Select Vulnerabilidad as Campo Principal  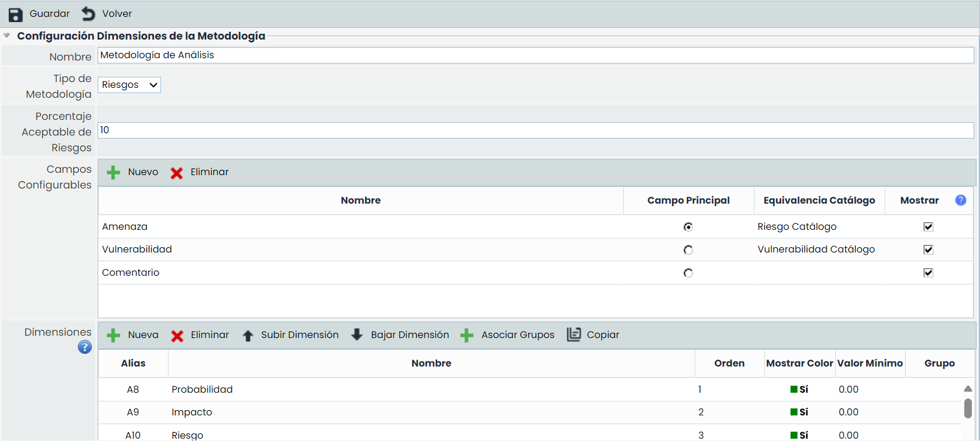[688, 250]
